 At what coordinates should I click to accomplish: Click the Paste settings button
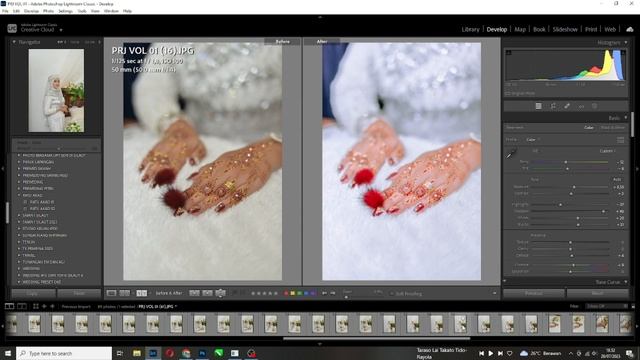(79, 293)
